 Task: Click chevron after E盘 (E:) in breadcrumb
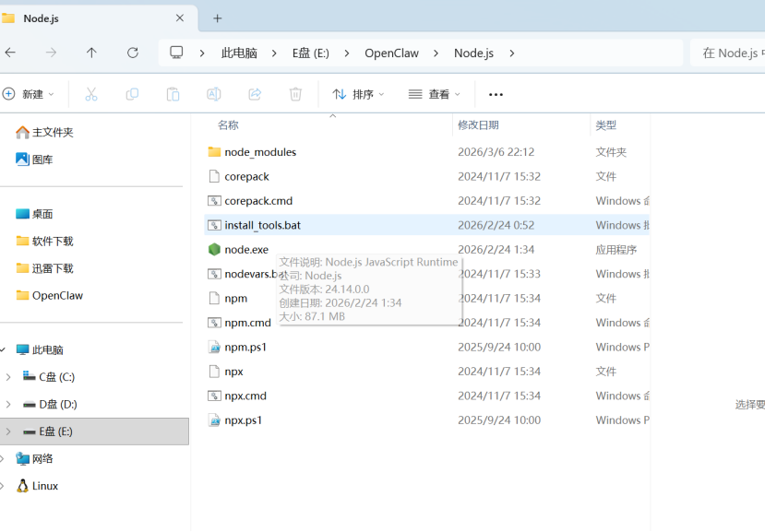click(346, 53)
